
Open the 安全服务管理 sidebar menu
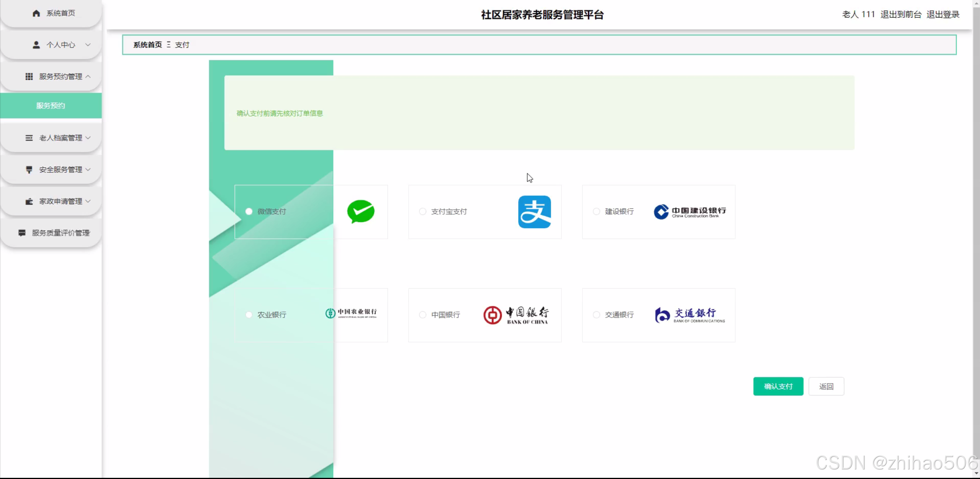[x=61, y=170]
